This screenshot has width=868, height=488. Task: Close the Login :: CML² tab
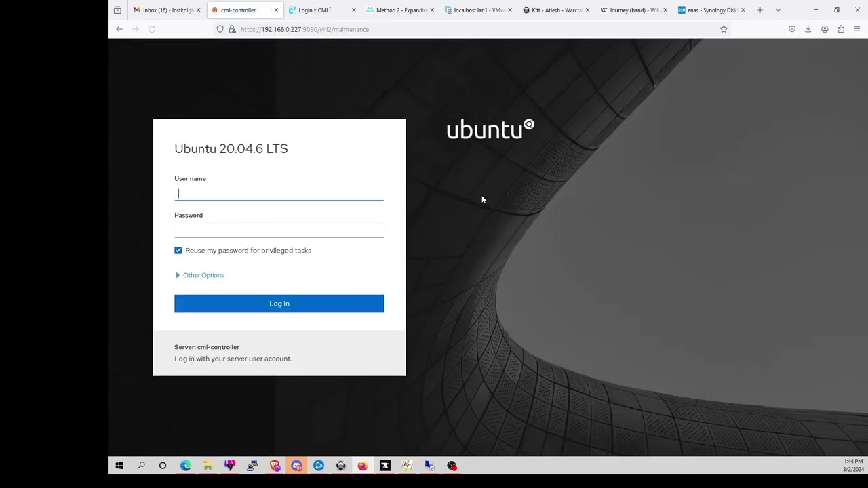(x=353, y=10)
